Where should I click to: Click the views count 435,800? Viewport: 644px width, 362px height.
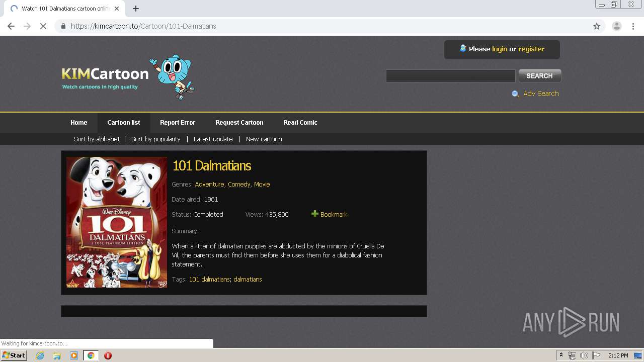(x=277, y=215)
